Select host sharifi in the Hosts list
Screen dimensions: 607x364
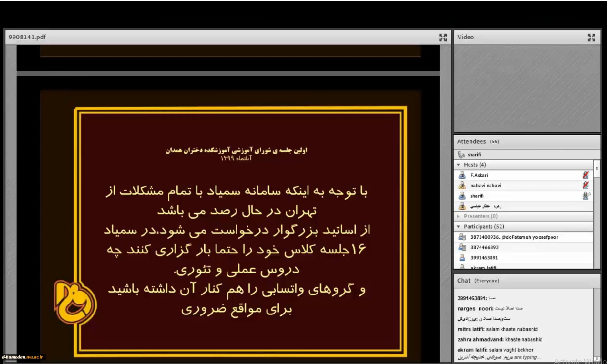coord(523,196)
